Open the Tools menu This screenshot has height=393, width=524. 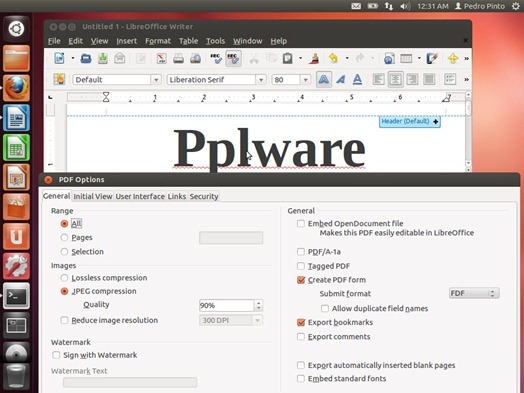[x=215, y=41]
